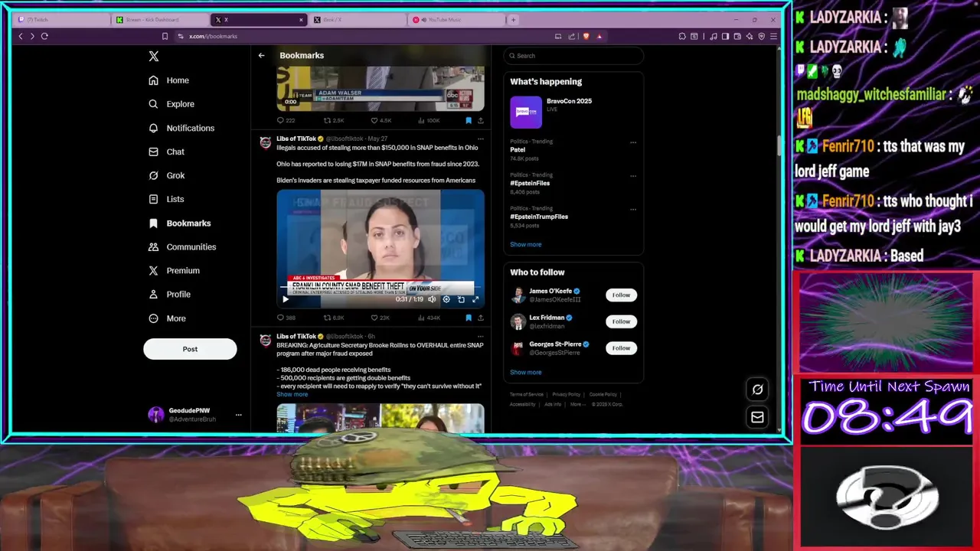Screen dimensions: 980x551
Task: Switch to Stream - Kick Dashboard tab
Action: (159, 20)
